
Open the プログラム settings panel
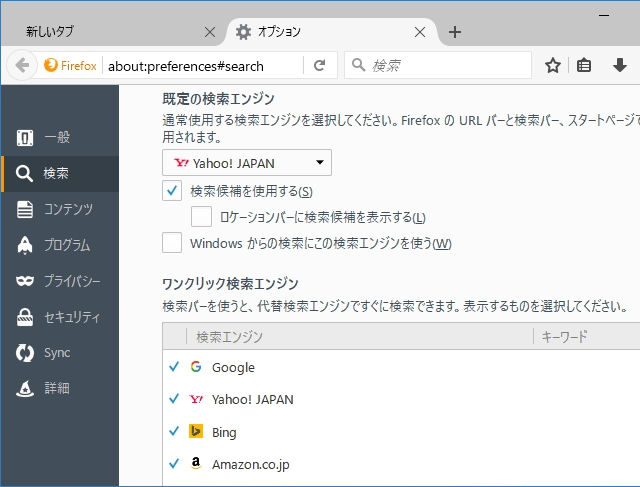[60, 245]
